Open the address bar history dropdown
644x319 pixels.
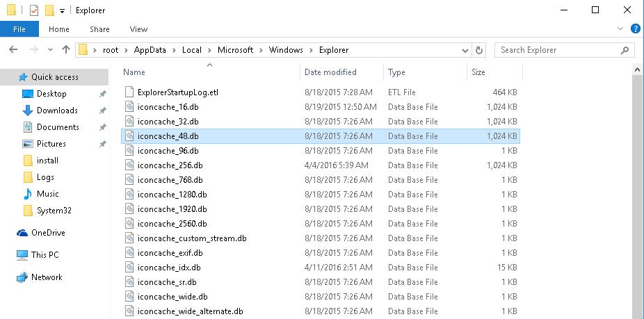pos(465,50)
